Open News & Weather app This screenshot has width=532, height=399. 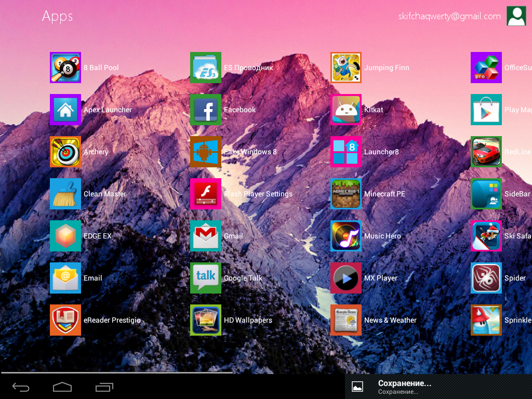click(346, 320)
